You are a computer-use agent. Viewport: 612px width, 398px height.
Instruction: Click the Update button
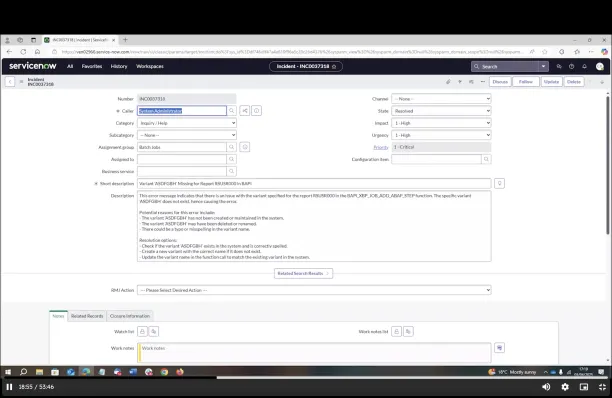click(x=551, y=82)
